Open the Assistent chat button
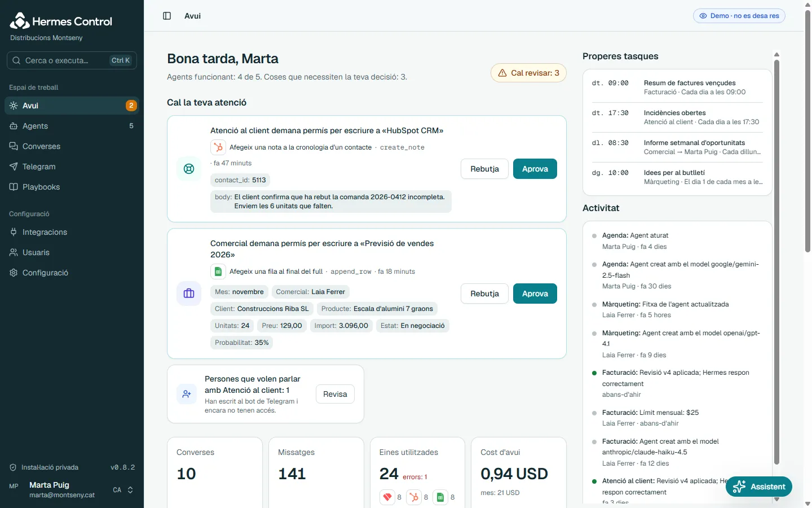Image resolution: width=812 pixels, height=508 pixels. coord(759,487)
